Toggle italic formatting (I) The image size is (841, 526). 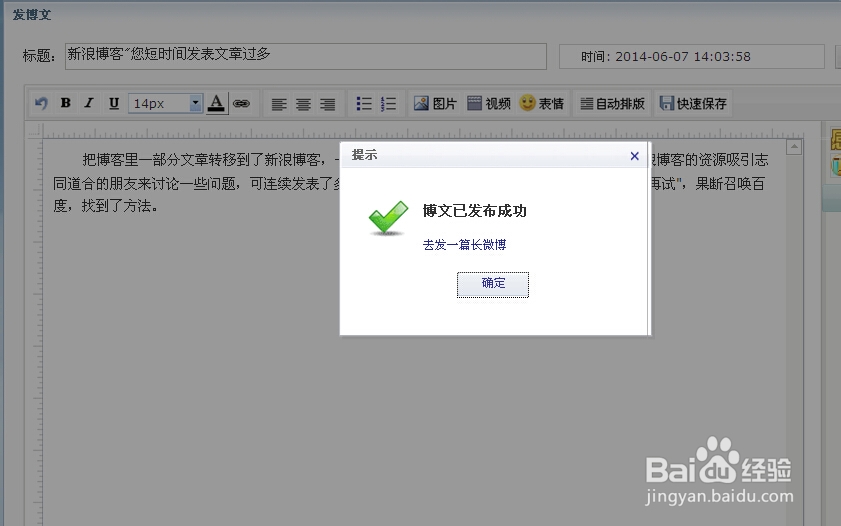pos(90,103)
